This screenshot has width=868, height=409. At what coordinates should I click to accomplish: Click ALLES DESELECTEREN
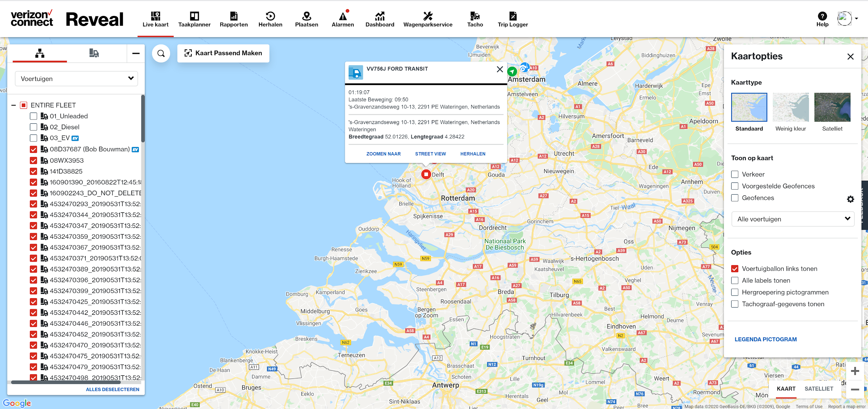[x=112, y=390]
